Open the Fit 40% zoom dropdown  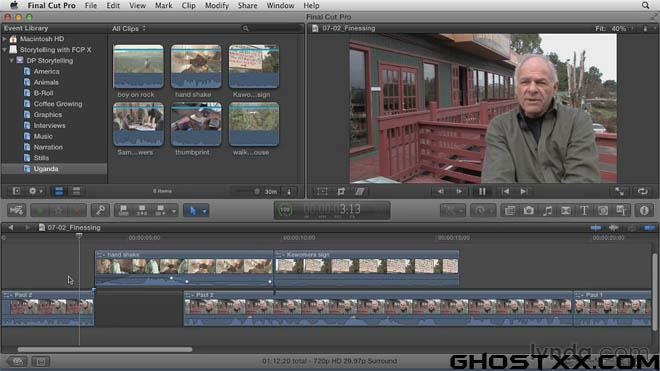pos(614,28)
